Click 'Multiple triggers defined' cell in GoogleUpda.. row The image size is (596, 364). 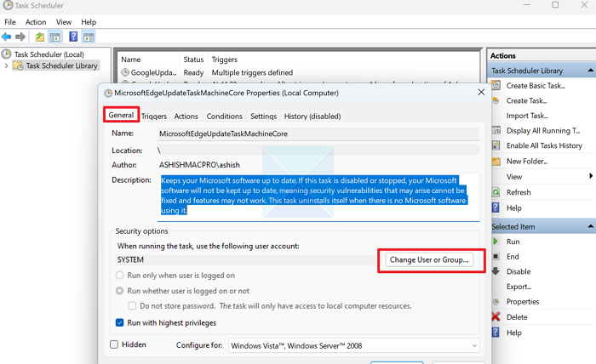pos(252,72)
